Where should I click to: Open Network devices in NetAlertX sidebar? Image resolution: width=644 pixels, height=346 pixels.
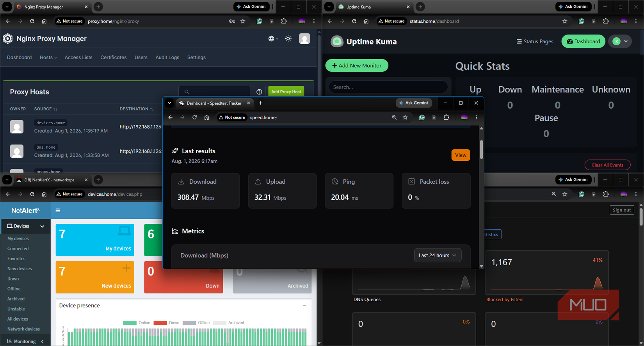(x=23, y=329)
